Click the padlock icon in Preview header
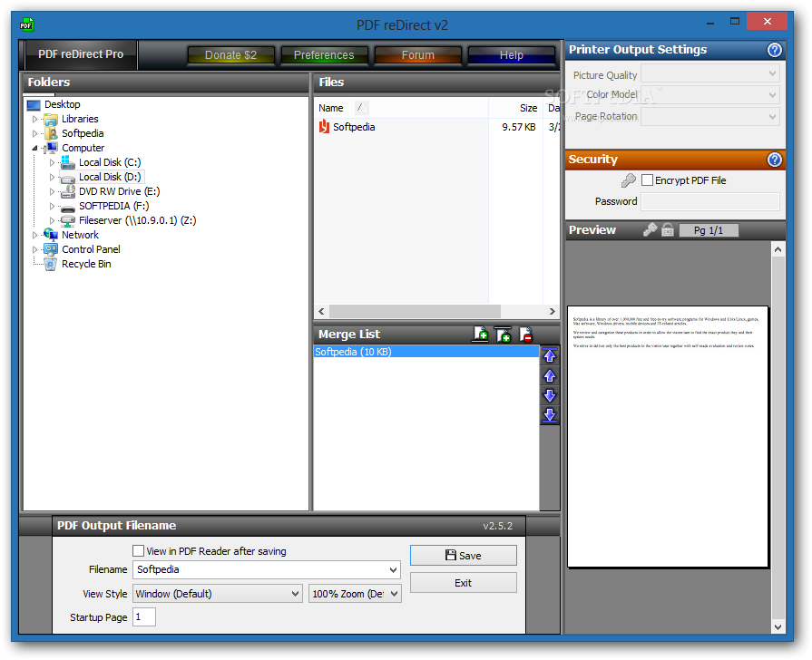Image resolution: width=812 pixels, height=660 pixels. click(x=668, y=230)
